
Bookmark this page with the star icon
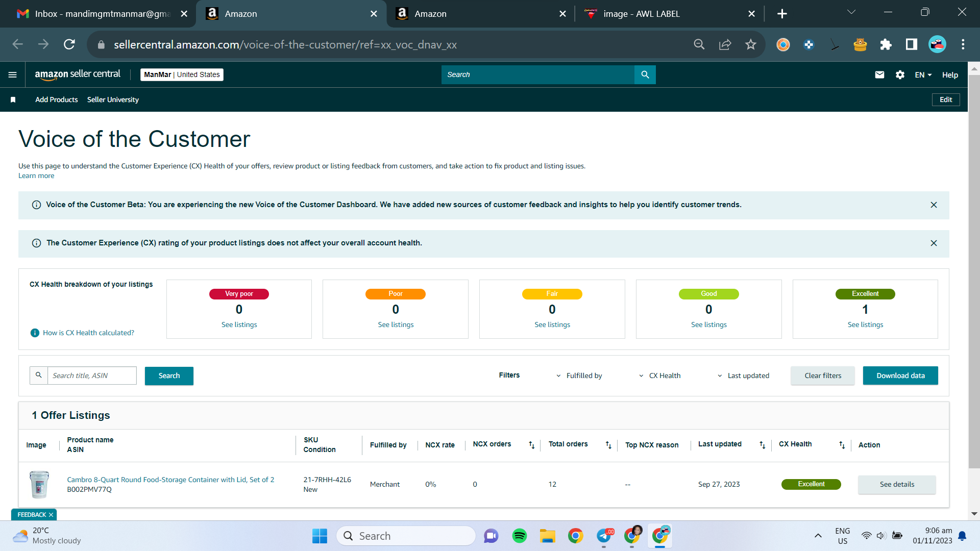750,44
